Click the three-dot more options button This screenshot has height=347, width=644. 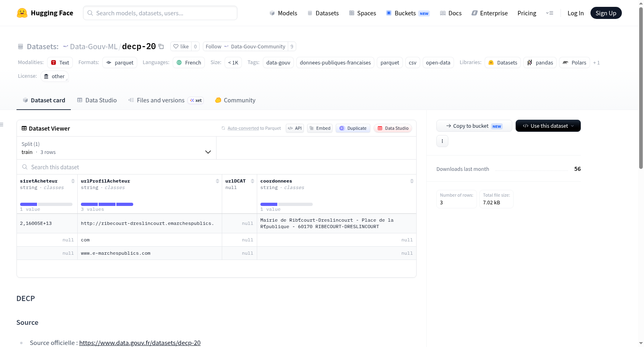point(442,141)
